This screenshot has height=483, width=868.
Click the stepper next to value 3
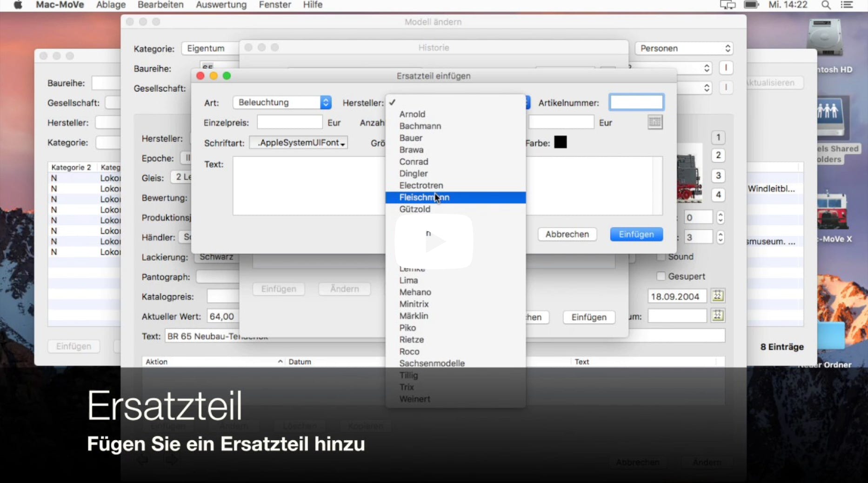[720, 237]
